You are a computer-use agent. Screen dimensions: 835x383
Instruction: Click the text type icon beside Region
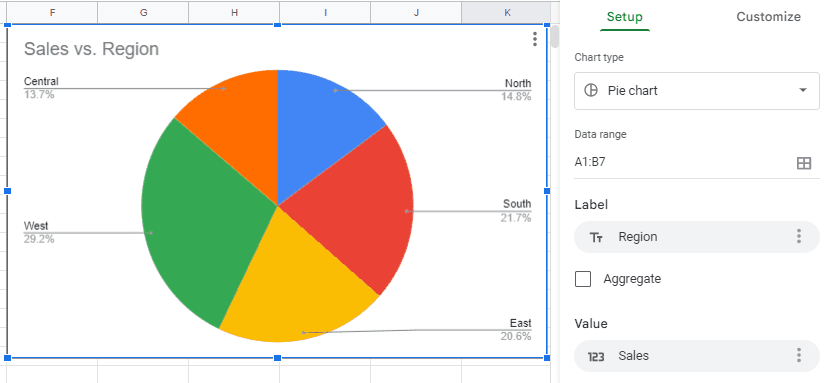point(596,238)
